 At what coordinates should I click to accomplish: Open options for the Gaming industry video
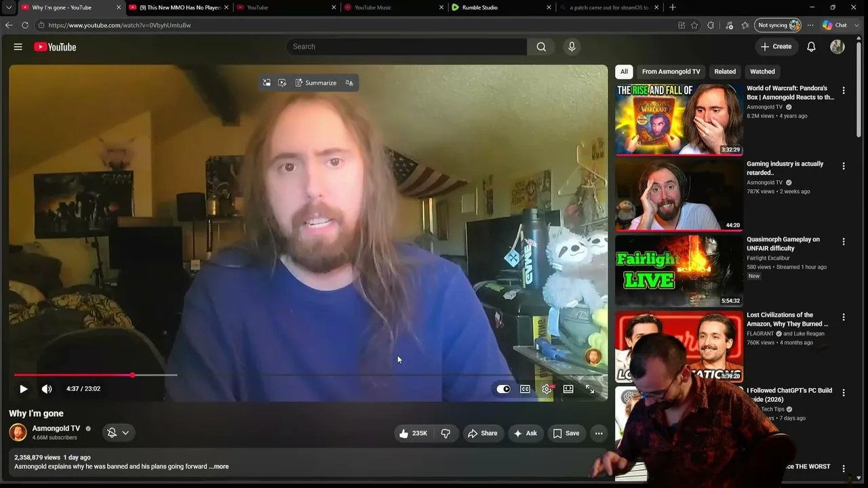(844, 166)
